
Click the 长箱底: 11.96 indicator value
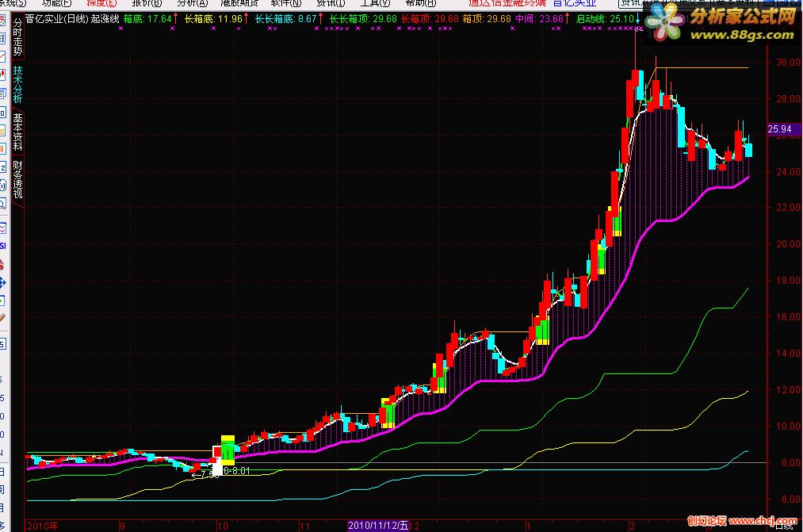[x=213, y=19]
